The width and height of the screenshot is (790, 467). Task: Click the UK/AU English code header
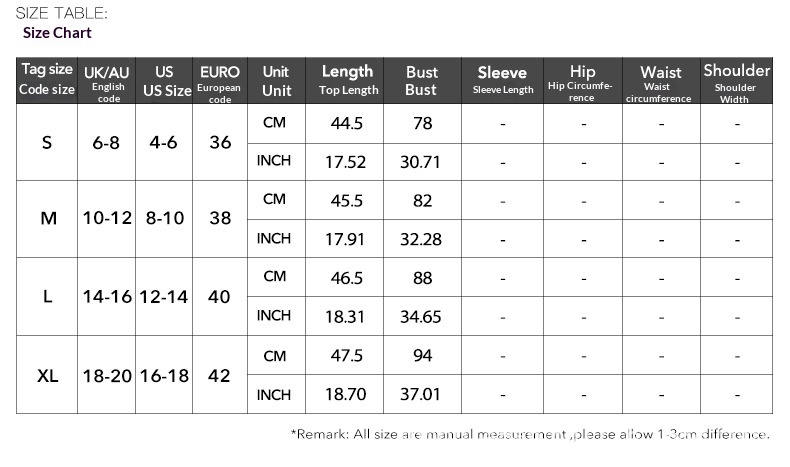[107, 81]
